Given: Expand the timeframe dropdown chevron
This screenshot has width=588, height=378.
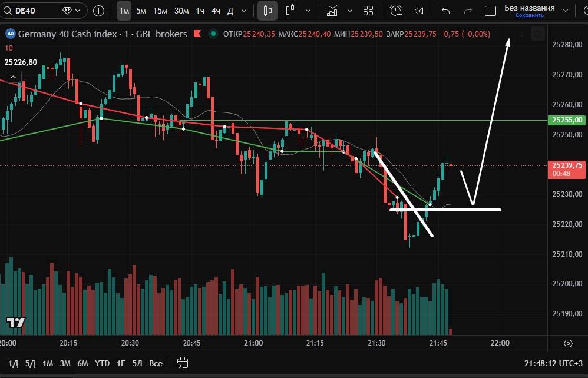Looking at the screenshot, I should (244, 11).
